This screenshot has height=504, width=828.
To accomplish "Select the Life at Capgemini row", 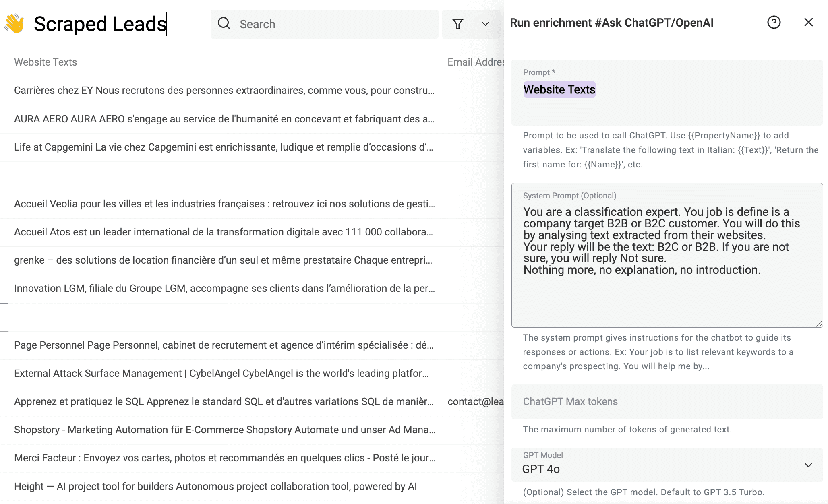I will [x=224, y=147].
